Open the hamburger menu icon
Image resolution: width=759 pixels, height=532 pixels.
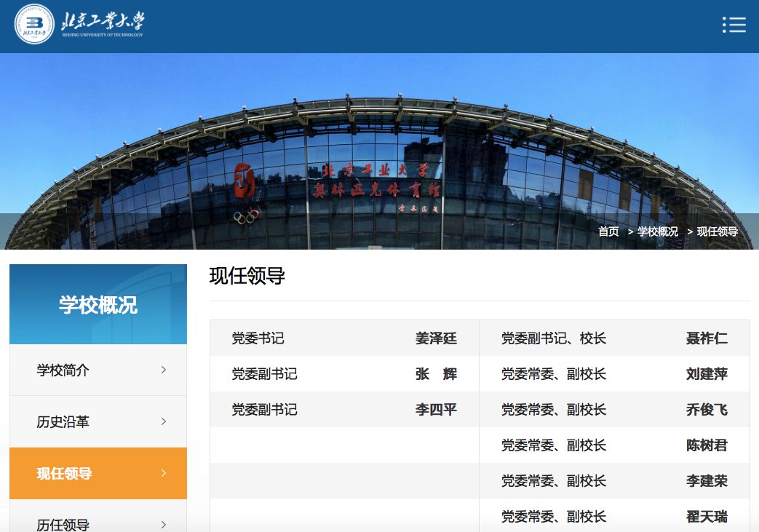(x=734, y=25)
